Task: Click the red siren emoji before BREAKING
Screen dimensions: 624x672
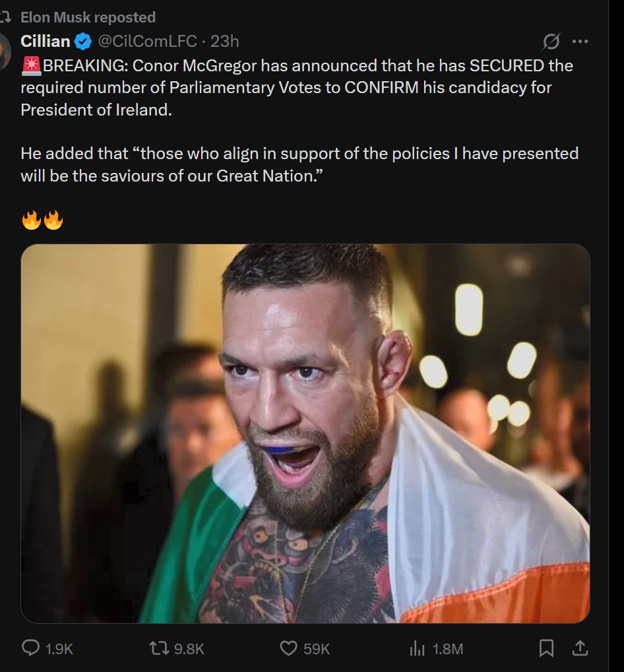Action: 31,65
